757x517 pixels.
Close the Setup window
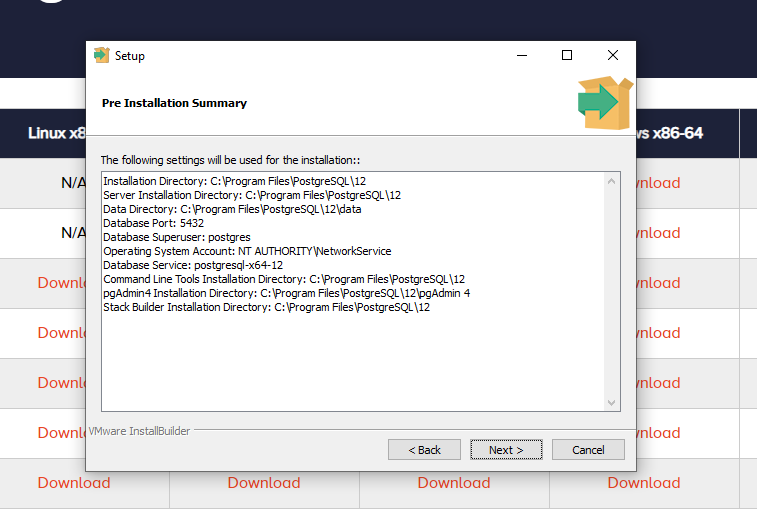pyautogui.click(x=613, y=56)
